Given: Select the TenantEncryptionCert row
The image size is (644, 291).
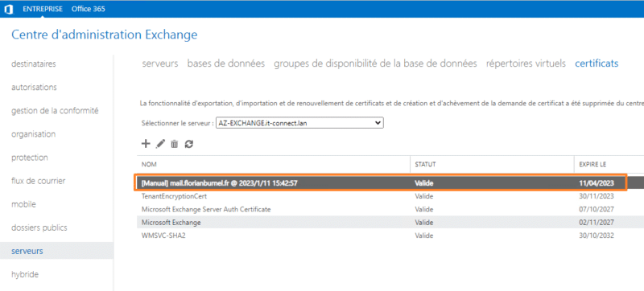Looking at the screenshot, I should click(x=390, y=196).
